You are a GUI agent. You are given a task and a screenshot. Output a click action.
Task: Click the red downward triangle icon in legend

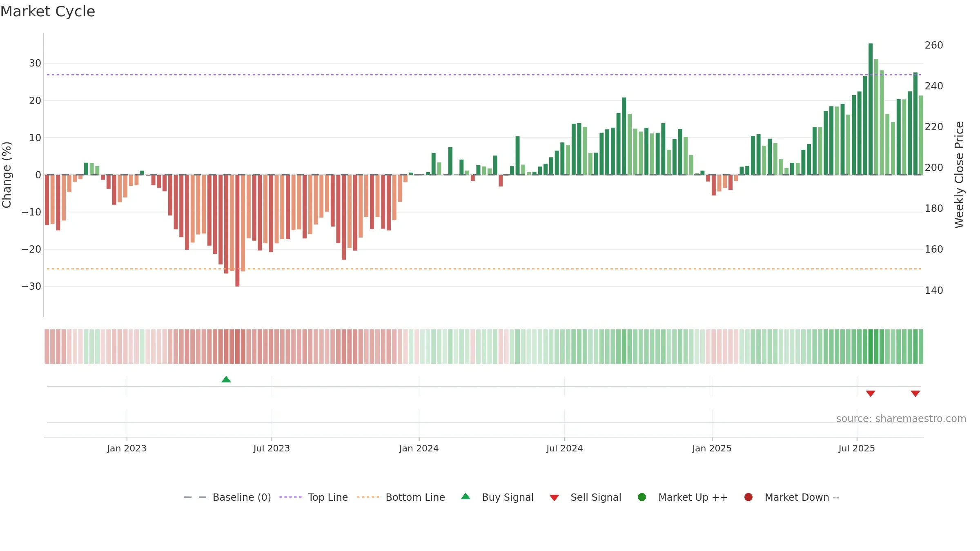pos(554,498)
